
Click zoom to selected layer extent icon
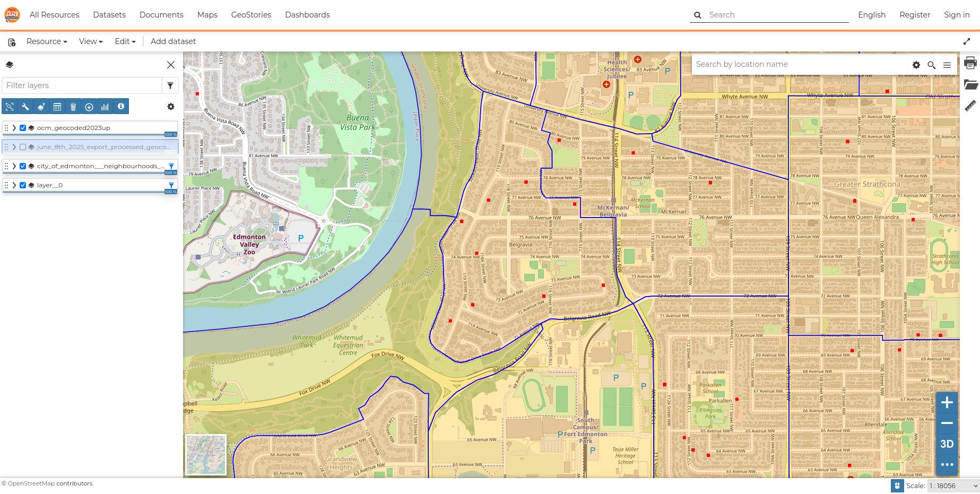point(10,107)
